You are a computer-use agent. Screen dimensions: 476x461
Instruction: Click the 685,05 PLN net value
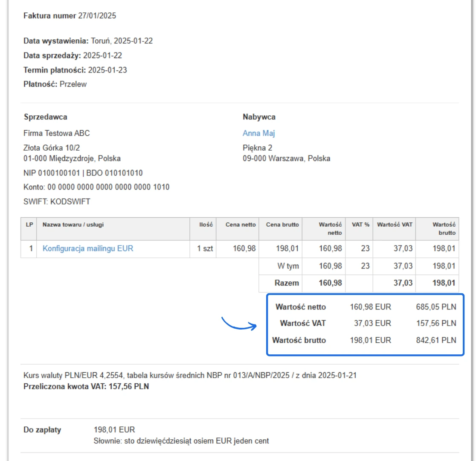[x=436, y=306]
